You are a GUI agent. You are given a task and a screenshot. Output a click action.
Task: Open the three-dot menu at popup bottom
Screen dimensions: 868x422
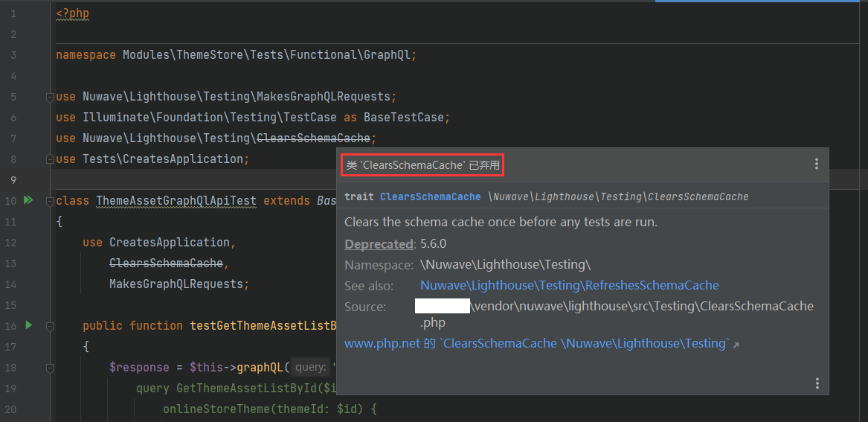pyautogui.click(x=817, y=383)
